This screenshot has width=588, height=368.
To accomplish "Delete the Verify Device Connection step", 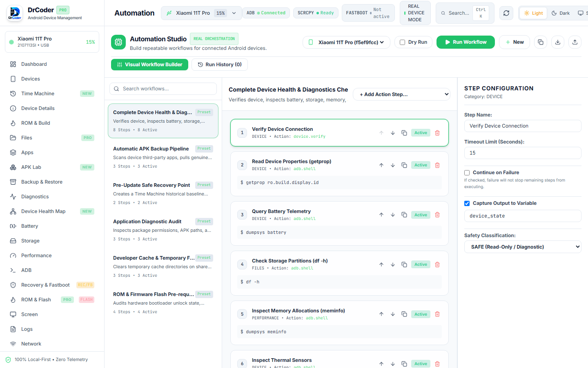I will (x=437, y=133).
